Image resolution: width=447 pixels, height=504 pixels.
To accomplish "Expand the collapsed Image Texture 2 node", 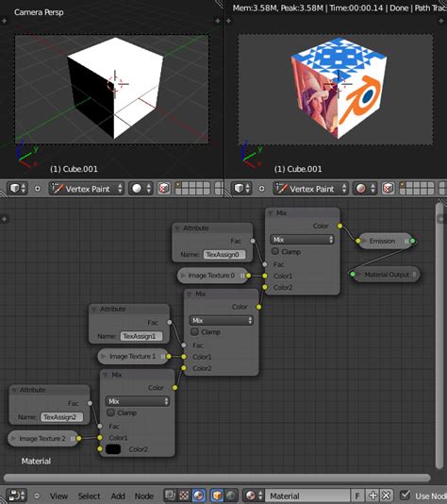I will (13, 439).
